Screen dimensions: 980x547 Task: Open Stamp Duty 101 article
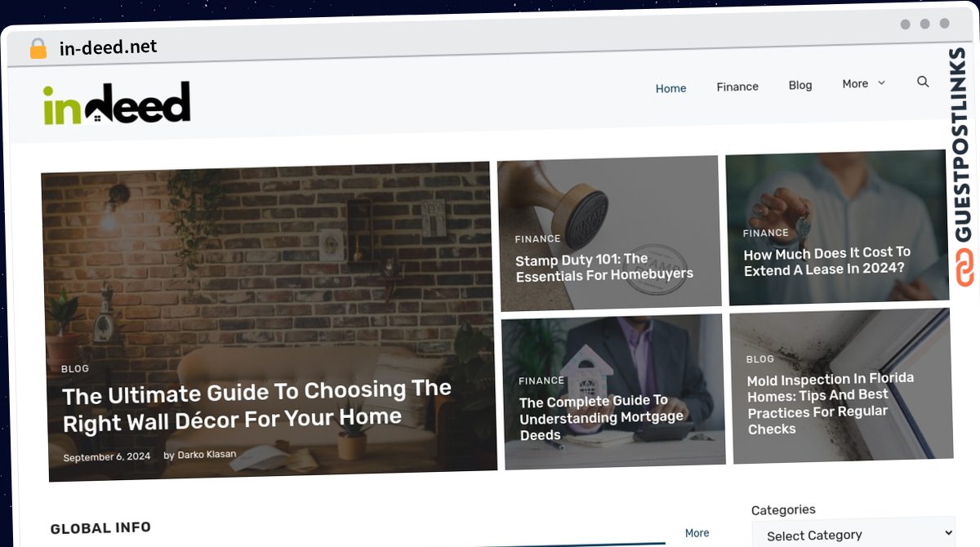coord(604,267)
